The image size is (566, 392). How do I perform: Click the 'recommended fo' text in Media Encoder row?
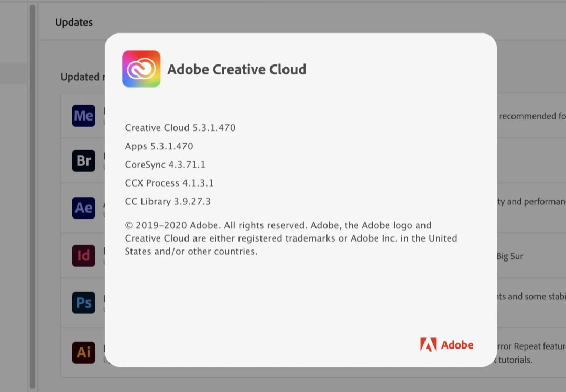pos(532,116)
